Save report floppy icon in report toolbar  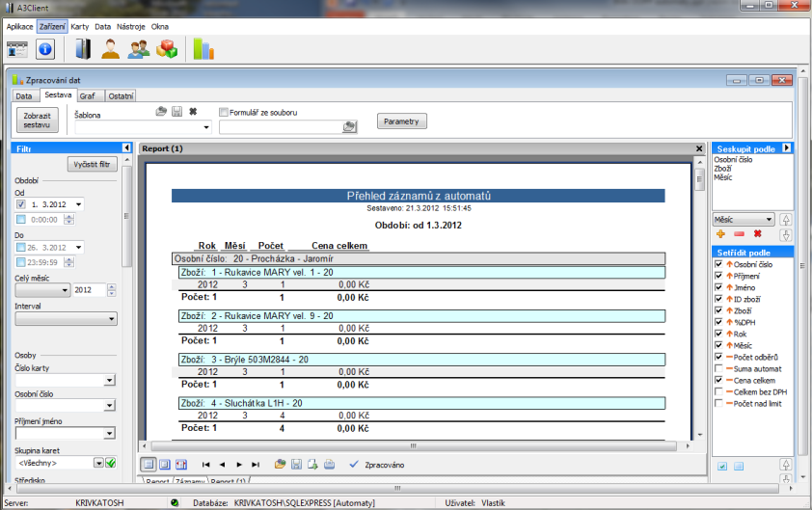(x=296, y=465)
